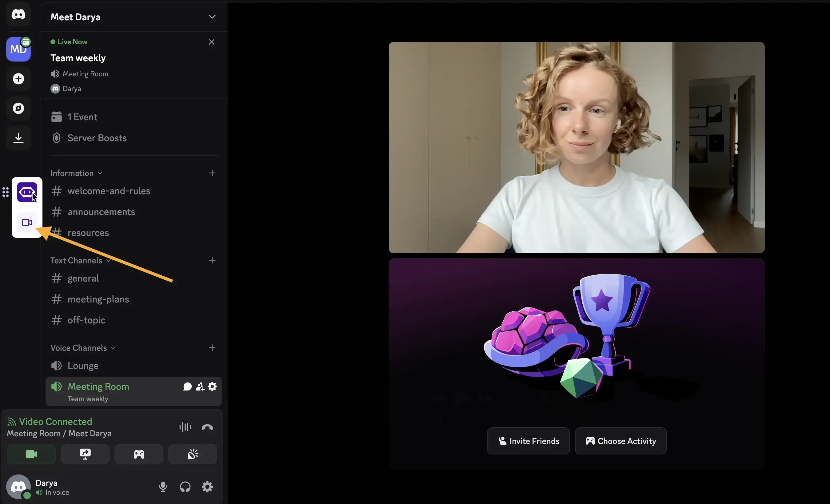
Task: Turn off camera toggle button
Action: pyautogui.click(x=31, y=454)
